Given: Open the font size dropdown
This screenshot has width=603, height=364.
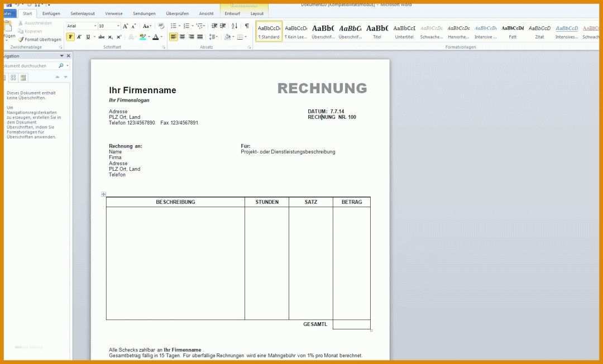Looking at the screenshot, I should pos(118,26).
